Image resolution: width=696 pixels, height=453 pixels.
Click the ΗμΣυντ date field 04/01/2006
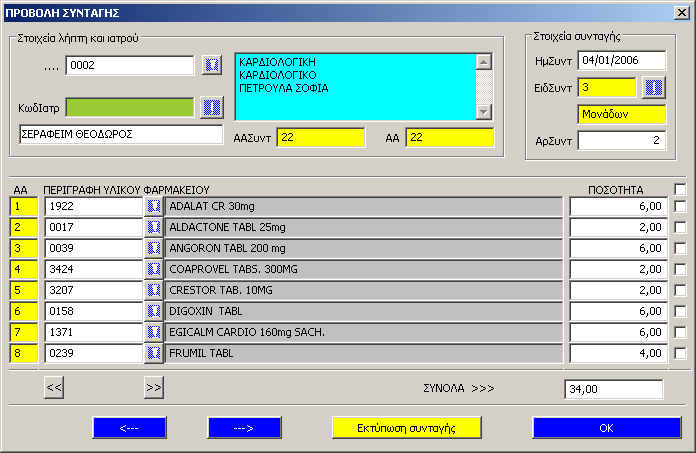point(621,60)
